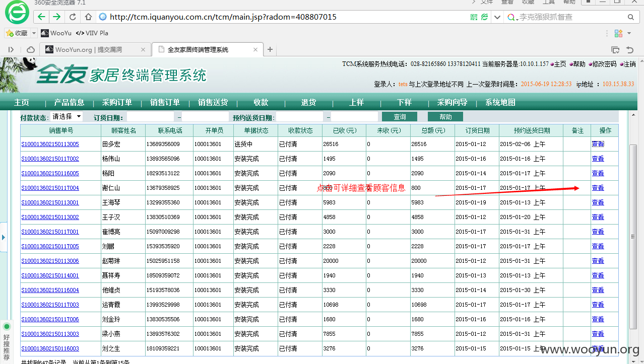Screen dimensions: 644x364
Task: Reload the page with refresh icon
Action: (73, 17)
